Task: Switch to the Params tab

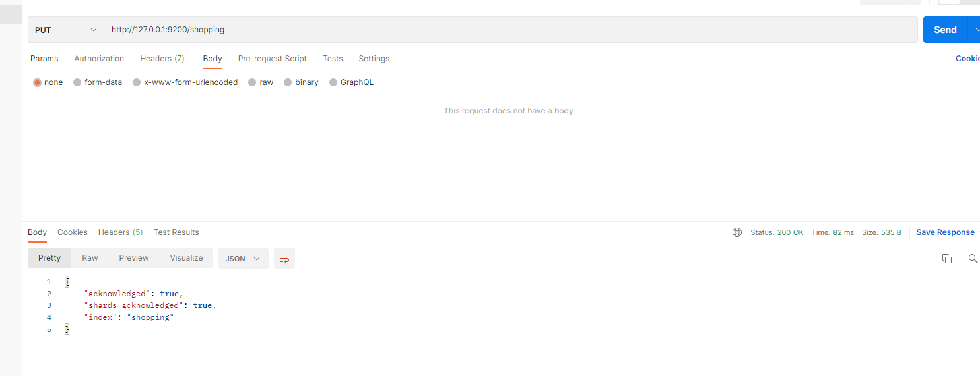Action: pyautogui.click(x=44, y=59)
